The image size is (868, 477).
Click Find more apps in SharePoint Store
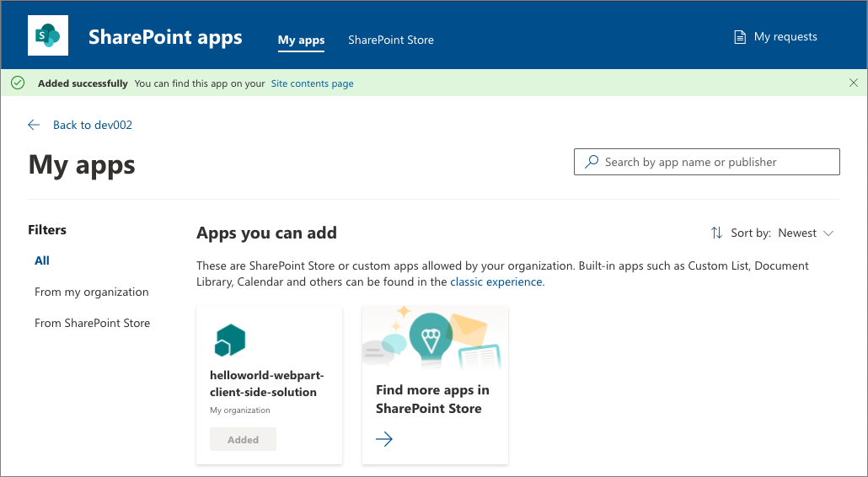point(431,399)
